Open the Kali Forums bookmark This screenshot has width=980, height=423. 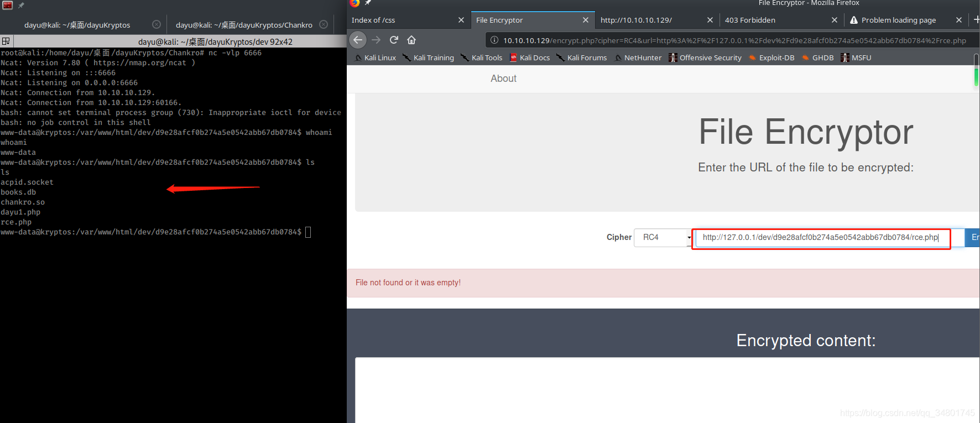tap(581, 58)
